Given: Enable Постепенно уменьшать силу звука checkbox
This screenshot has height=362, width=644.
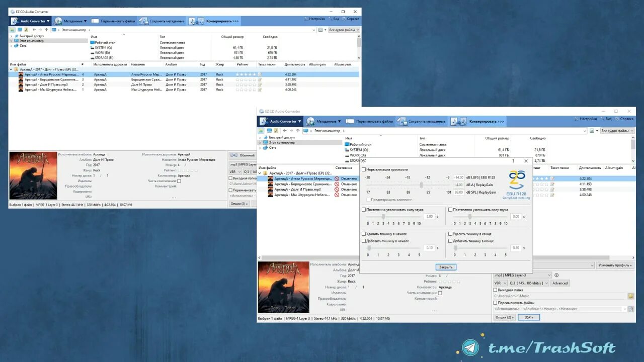Looking at the screenshot, I should 450,209.
